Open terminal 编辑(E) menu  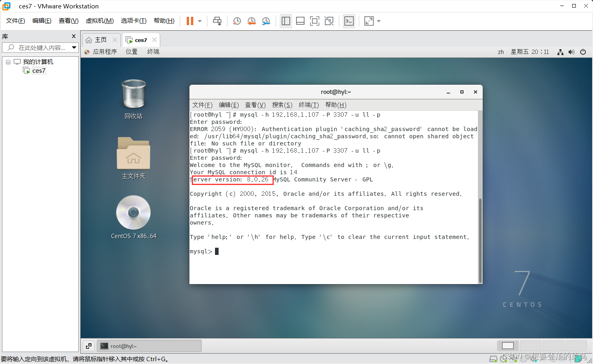coord(229,105)
